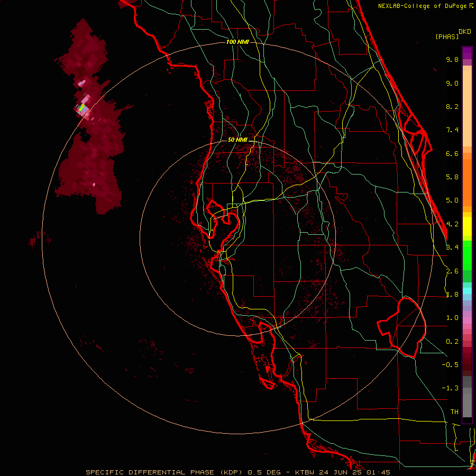
Task: Click the yellow-green high KDP storm core
Action: click(x=81, y=107)
